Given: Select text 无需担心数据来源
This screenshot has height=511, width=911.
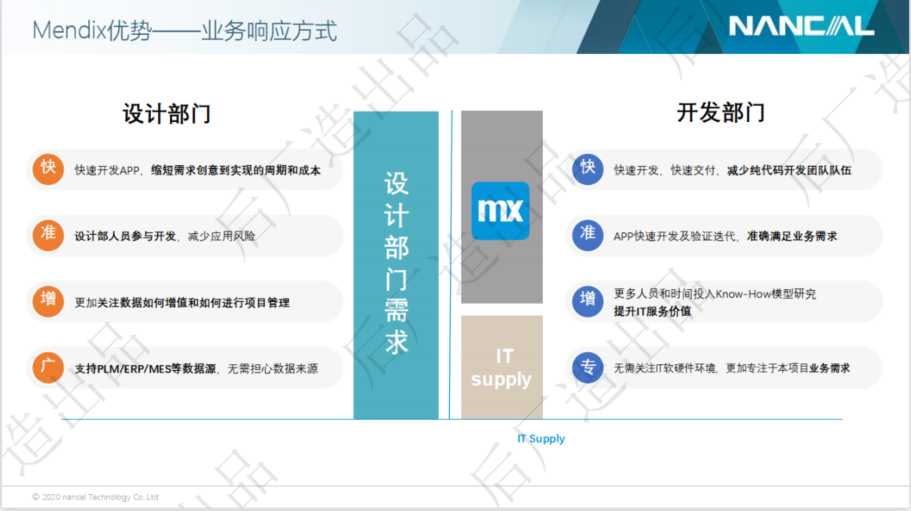Looking at the screenshot, I should point(273,369).
